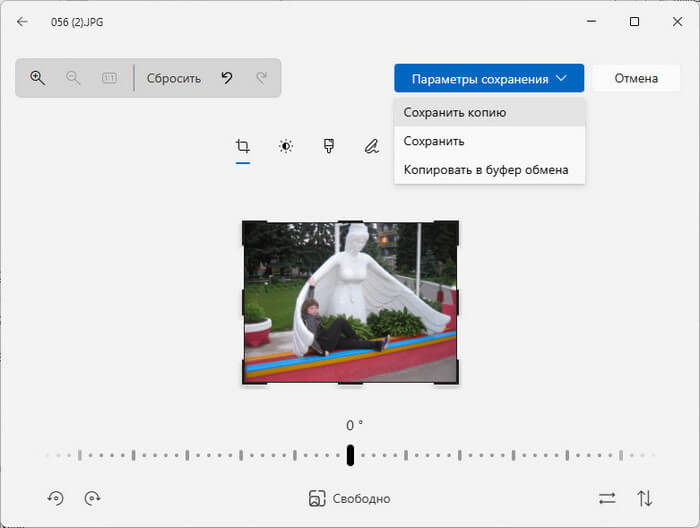700x528 pixels.
Task: Open the Markup pen tool
Action: 371,147
